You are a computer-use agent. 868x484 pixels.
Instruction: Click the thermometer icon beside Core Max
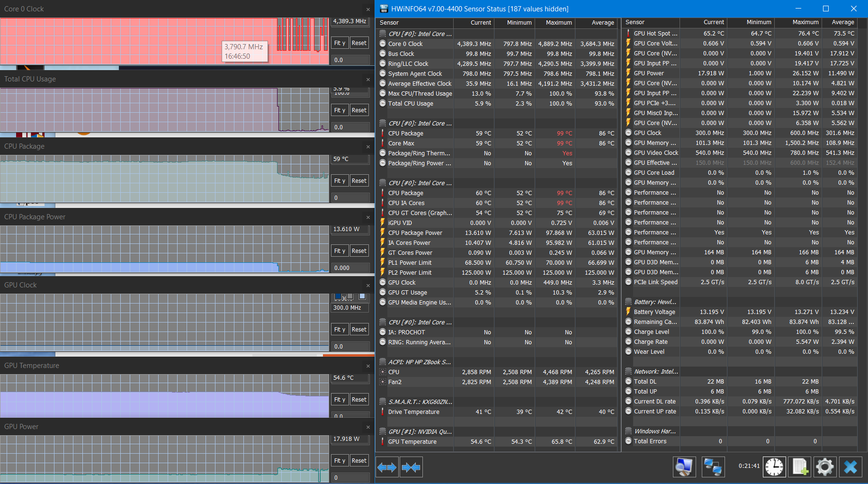click(383, 143)
